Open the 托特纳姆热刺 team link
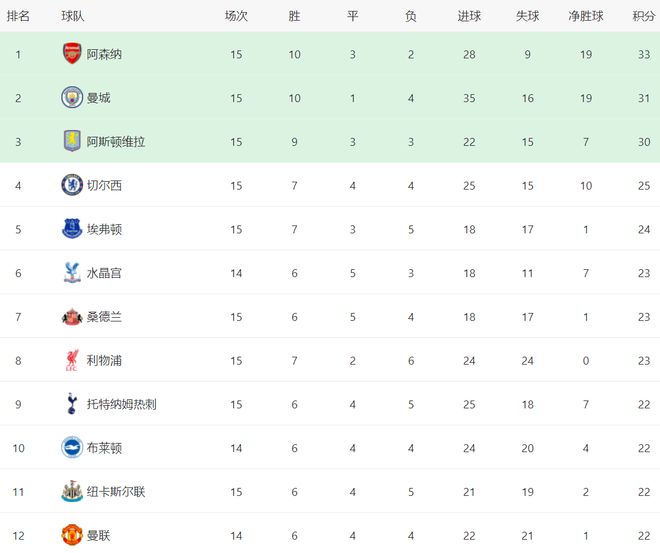Screen dimensions: 660x553 tap(121, 404)
